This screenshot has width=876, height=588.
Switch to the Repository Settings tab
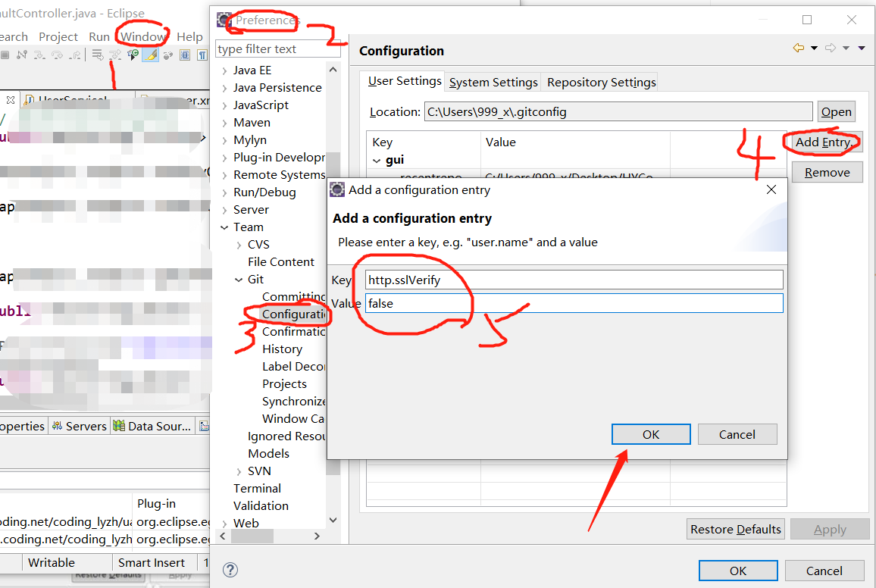599,81
